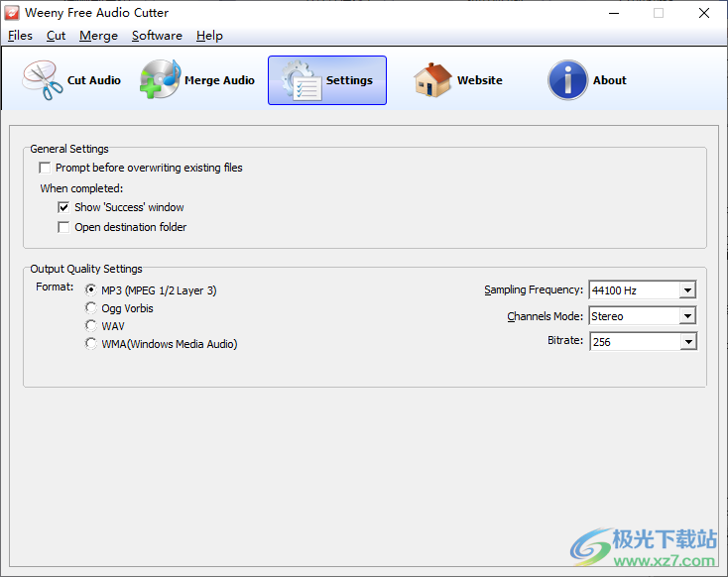This screenshot has width=728, height=577.
Task: Select the Ogg Vorbis format
Action: [x=92, y=308]
